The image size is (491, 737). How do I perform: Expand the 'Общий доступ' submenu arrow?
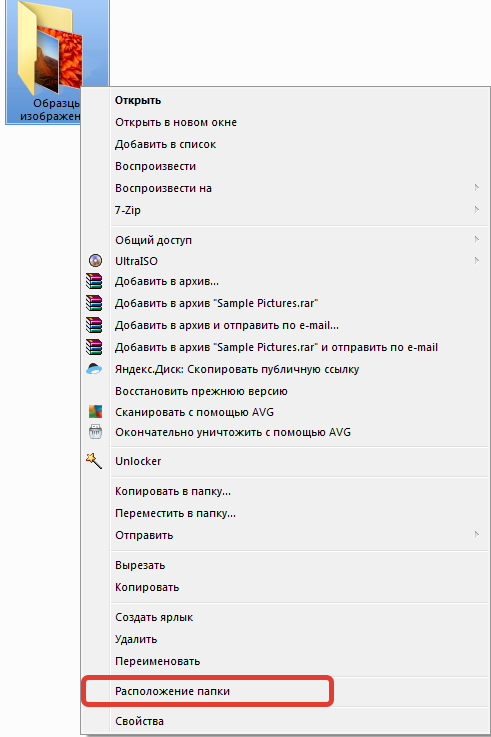pyautogui.click(x=476, y=239)
